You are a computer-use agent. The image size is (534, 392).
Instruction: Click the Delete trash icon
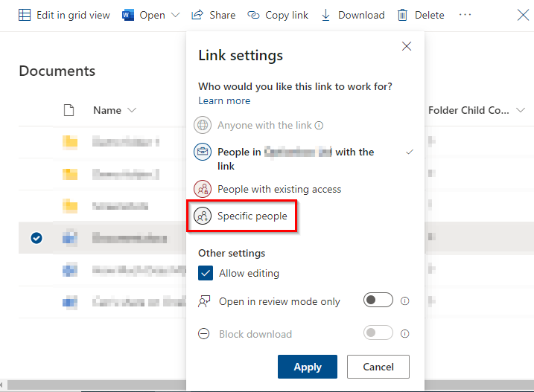[402, 15]
